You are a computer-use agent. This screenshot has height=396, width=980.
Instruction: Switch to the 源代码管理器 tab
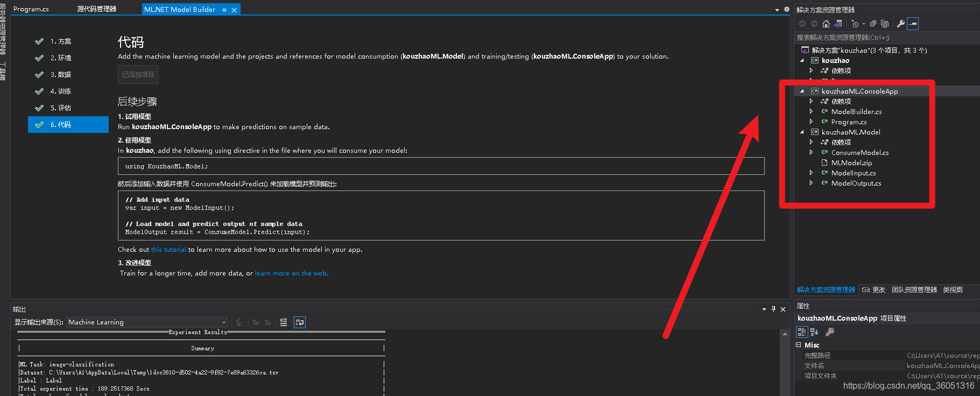(96, 9)
